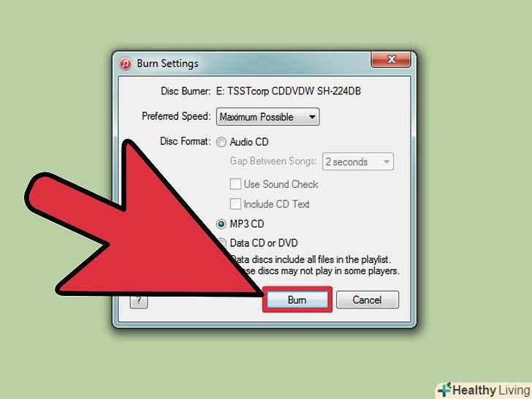The height and width of the screenshot is (399, 532).
Task: Click the Burn Settings title bar text
Action: coord(167,64)
